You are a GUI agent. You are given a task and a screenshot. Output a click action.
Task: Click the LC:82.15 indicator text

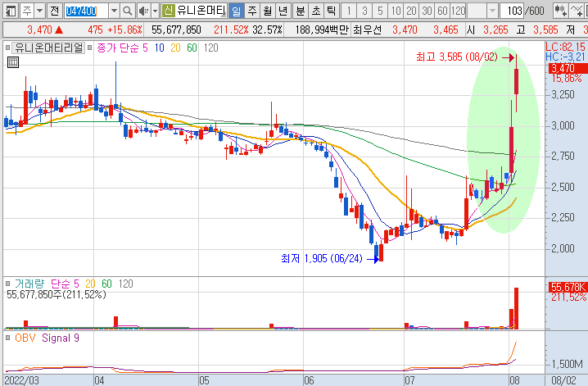point(565,47)
